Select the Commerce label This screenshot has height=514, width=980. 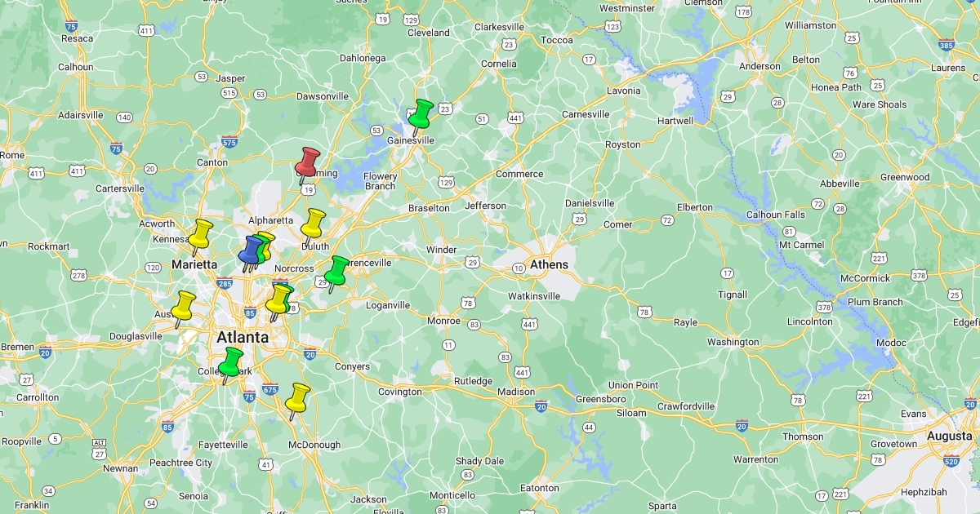pos(519,174)
